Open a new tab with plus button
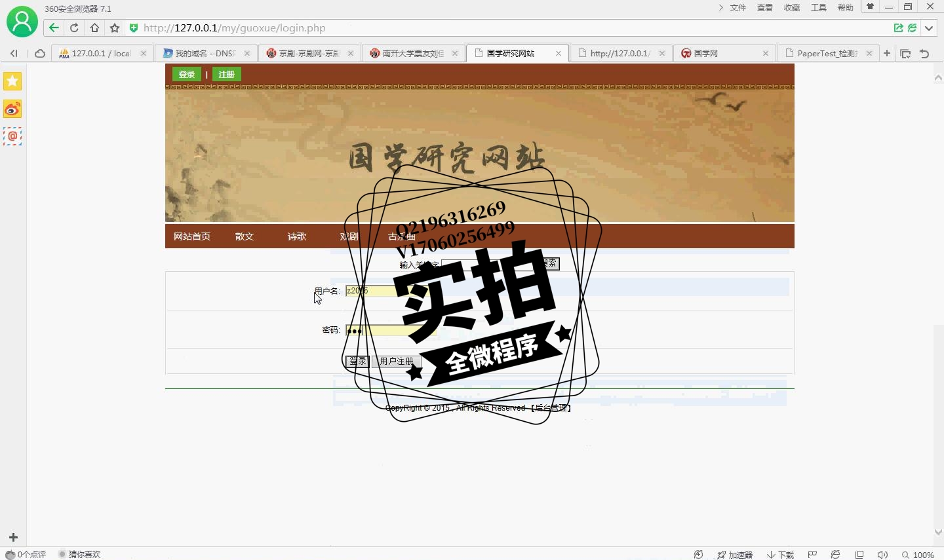This screenshot has height=560, width=944. point(887,53)
